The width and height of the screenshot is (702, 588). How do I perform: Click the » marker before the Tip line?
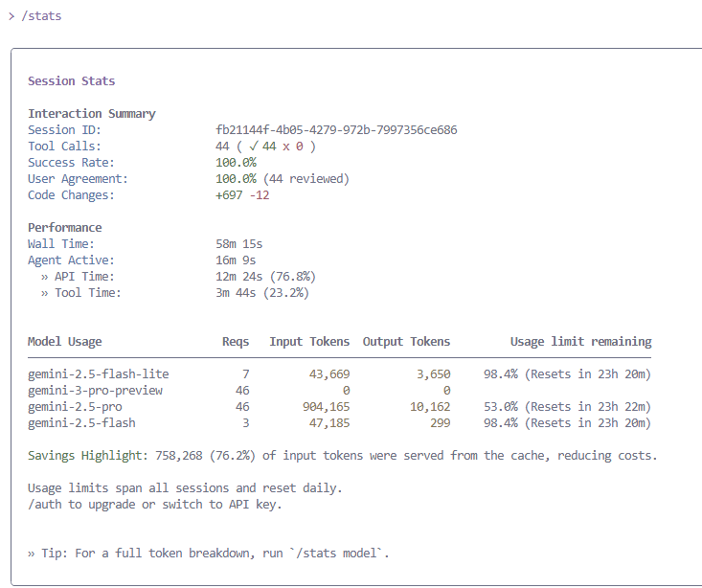(x=32, y=553)
